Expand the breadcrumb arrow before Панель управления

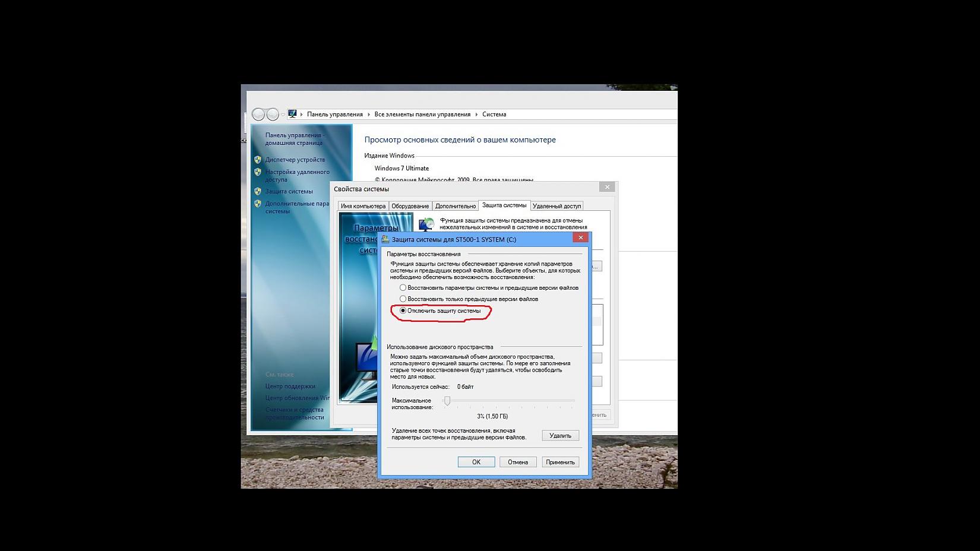(x=301, y=114)
